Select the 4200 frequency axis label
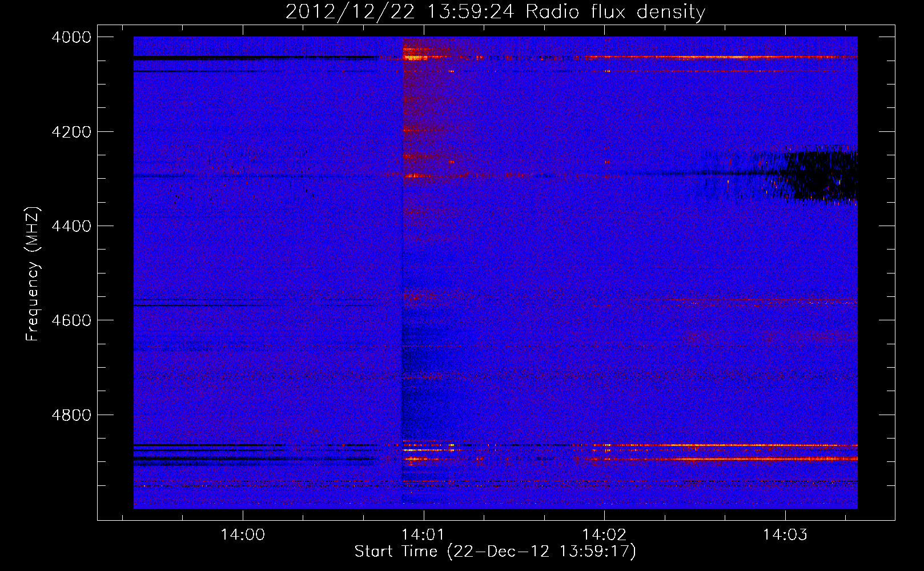Image resolution: width=924 pixels, height=571 pixels. click(x=71, y=132)
